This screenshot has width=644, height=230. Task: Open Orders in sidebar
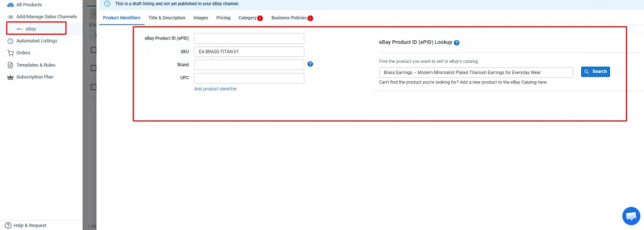tap(23, 53)
